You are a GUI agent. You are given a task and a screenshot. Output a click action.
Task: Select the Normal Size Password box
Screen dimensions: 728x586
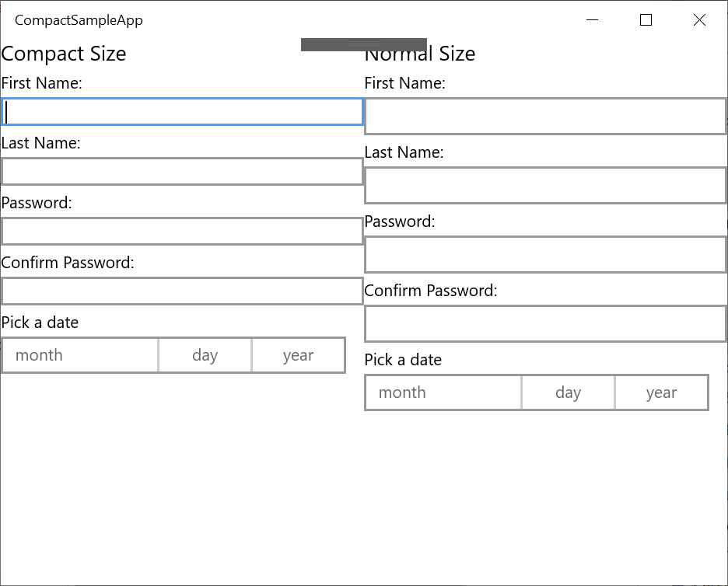pyautogui.click(x=545, y=255)
